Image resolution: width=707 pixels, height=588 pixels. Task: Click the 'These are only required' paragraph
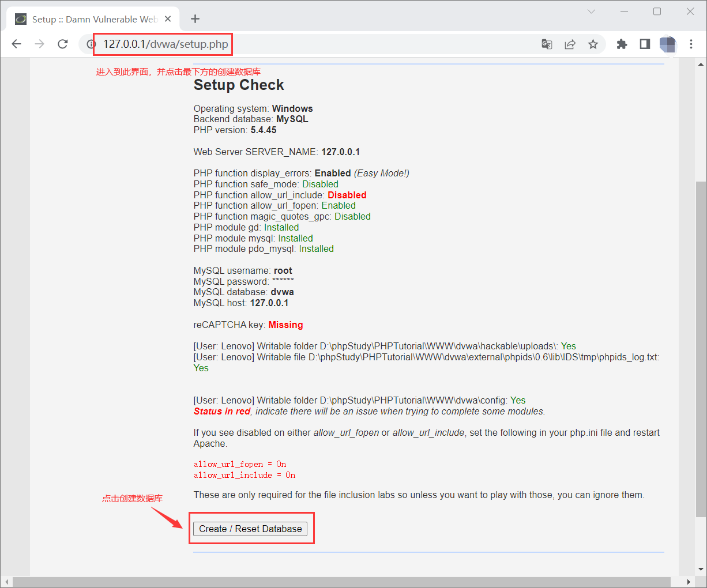(x=419, y=495)
